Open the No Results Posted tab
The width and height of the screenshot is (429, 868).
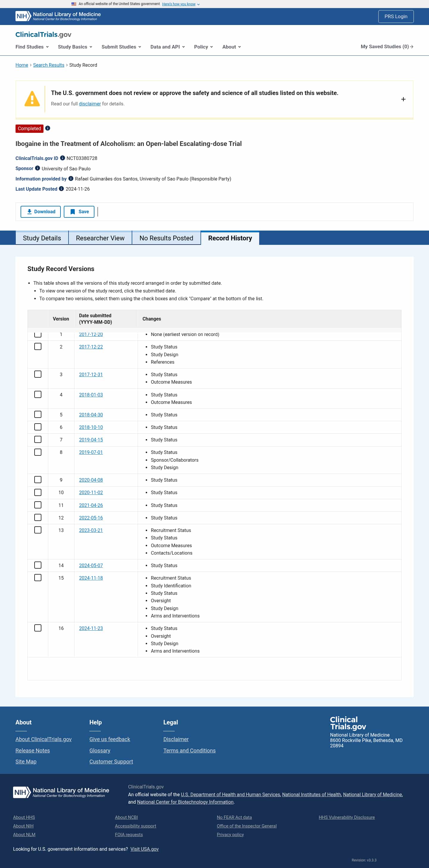point(166,238)
